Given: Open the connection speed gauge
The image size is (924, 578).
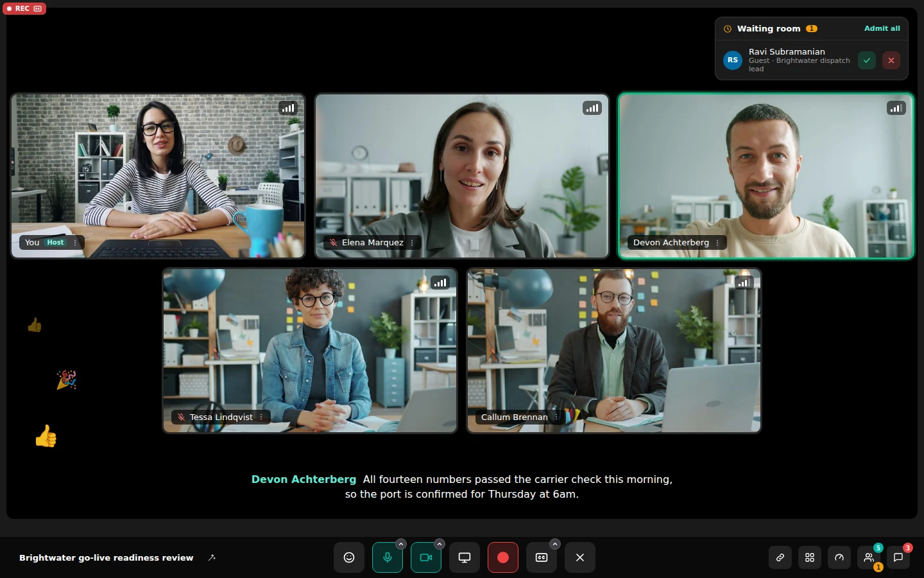Looking at the screenshot, I should (x=839, y=557).
